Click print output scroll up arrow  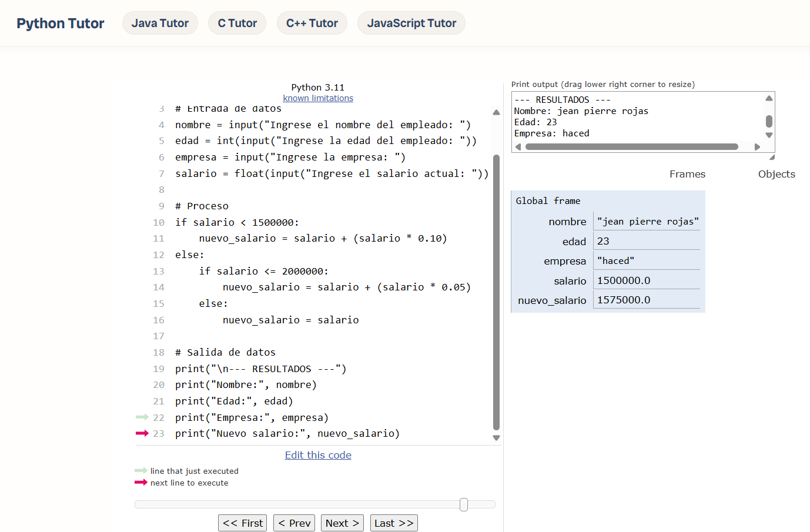(769, 98)
